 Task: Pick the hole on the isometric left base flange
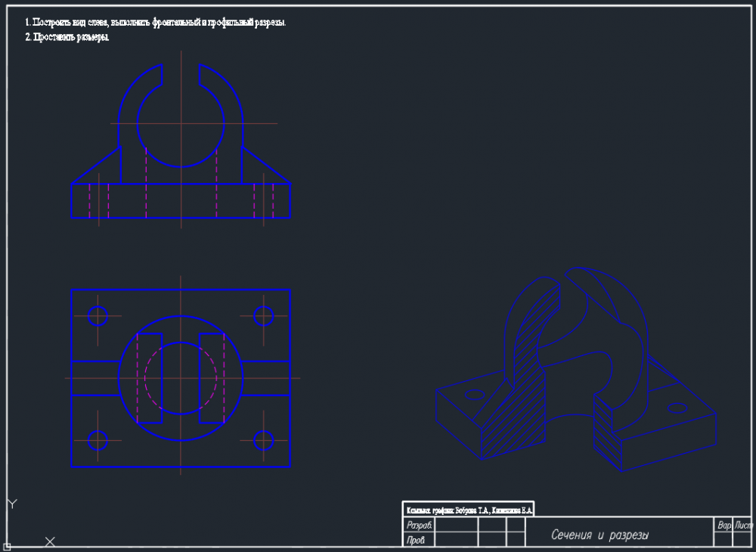click(475, 395)
